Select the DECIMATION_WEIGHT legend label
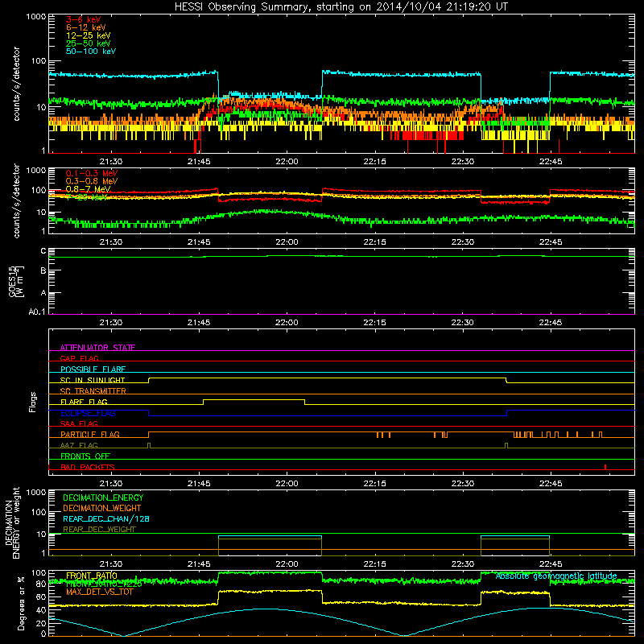Image resolution: width=644 pixels, height=644 pixels. (x=102, y=508)
